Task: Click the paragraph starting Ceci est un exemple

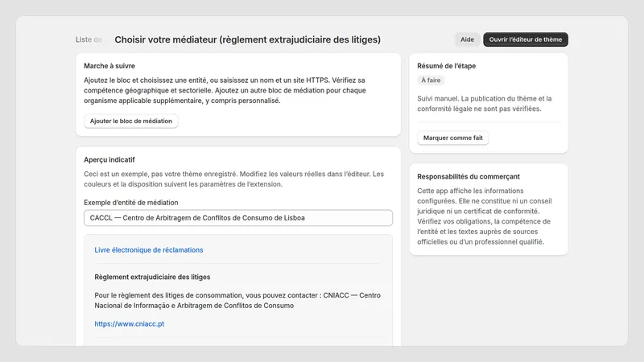Action: pos(234,179)
